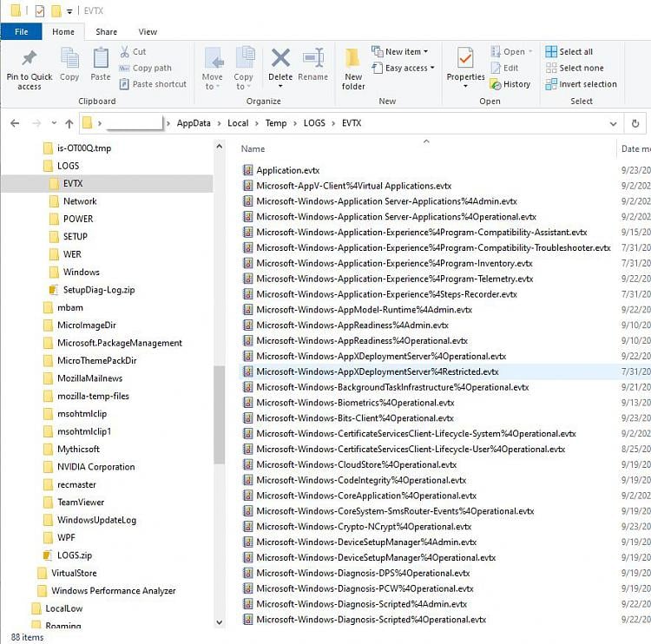The width and height of the screenshot is (651, 644).
Task: Sort by the Name column header
Action: pos(253,148)
